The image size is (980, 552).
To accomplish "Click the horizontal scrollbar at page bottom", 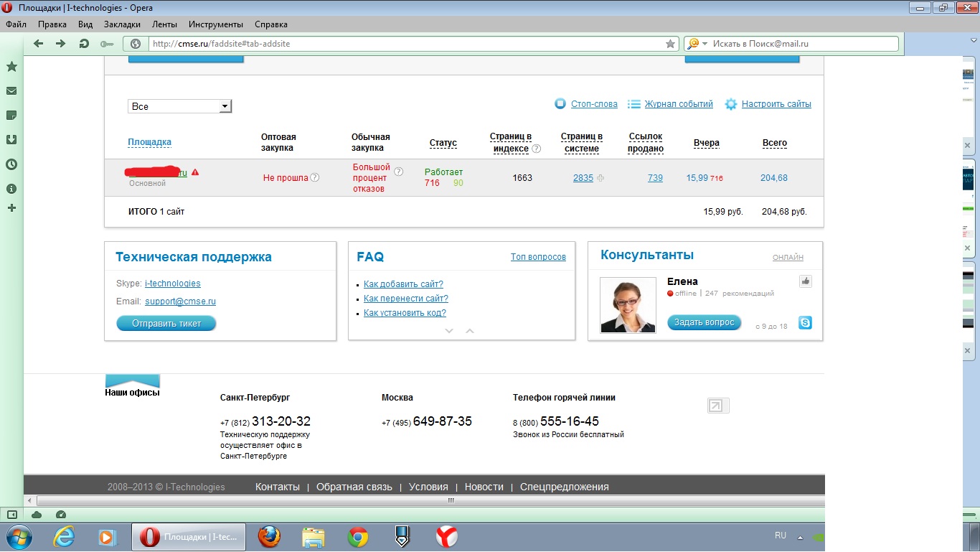I will click(x=451, y=500).
